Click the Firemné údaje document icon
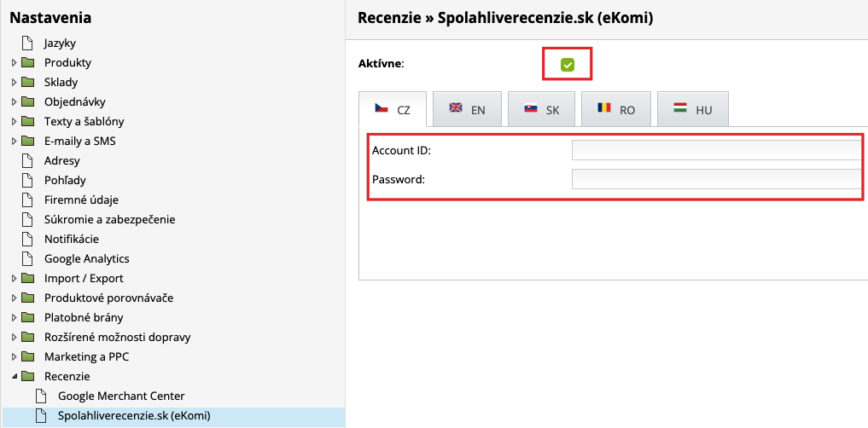Viewport: 868px width, 428px height. click(27, 200)
